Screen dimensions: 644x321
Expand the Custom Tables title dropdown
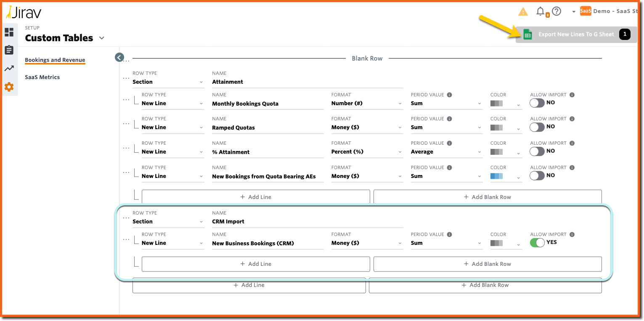coord(101,38)
